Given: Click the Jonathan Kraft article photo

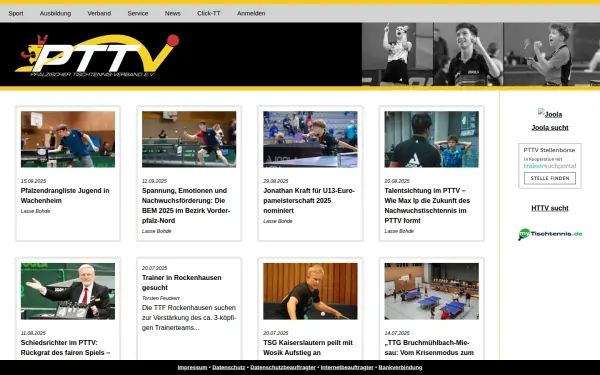Looking at the screenshot, I should click(310, 139).
